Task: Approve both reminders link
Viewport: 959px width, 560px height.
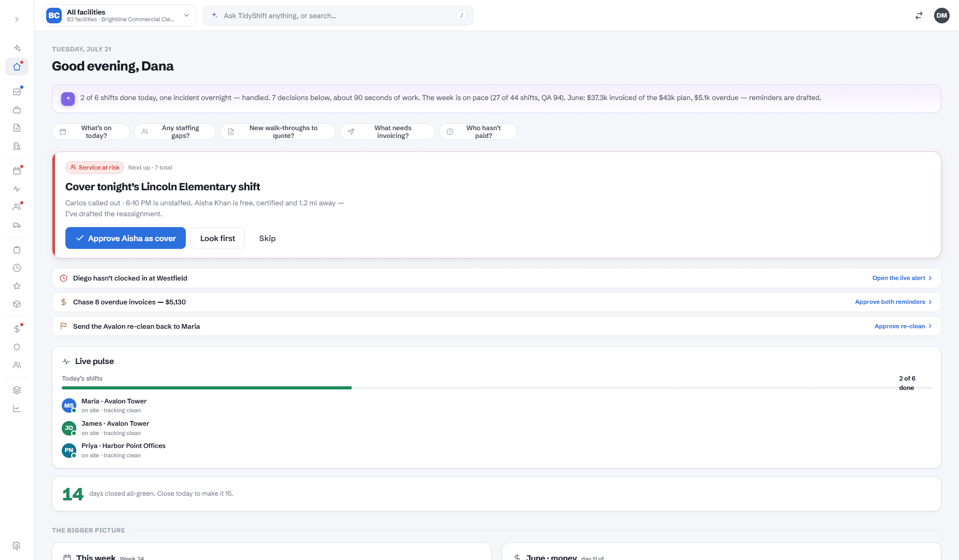Action: (893, 302)
